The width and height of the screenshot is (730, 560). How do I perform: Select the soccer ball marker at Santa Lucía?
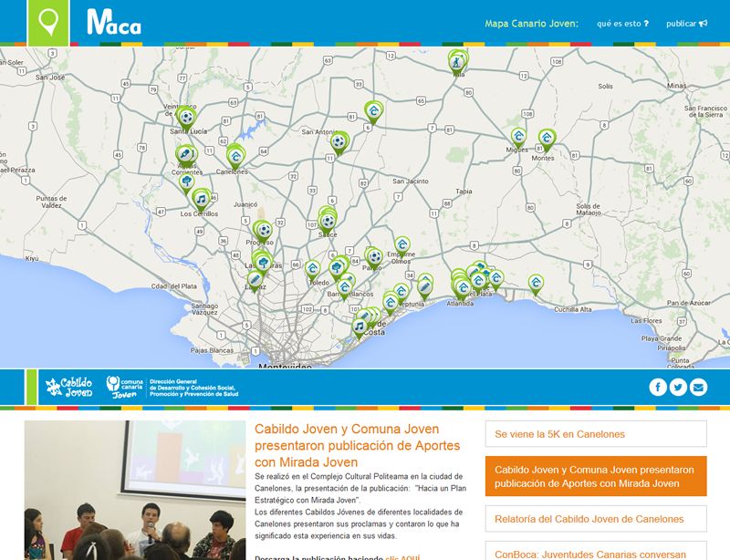187,119
